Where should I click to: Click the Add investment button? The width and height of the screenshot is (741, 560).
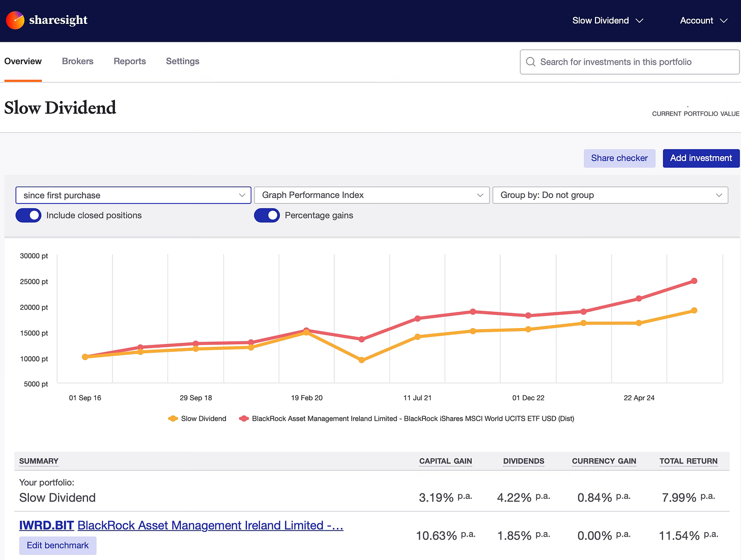point(701,158)
